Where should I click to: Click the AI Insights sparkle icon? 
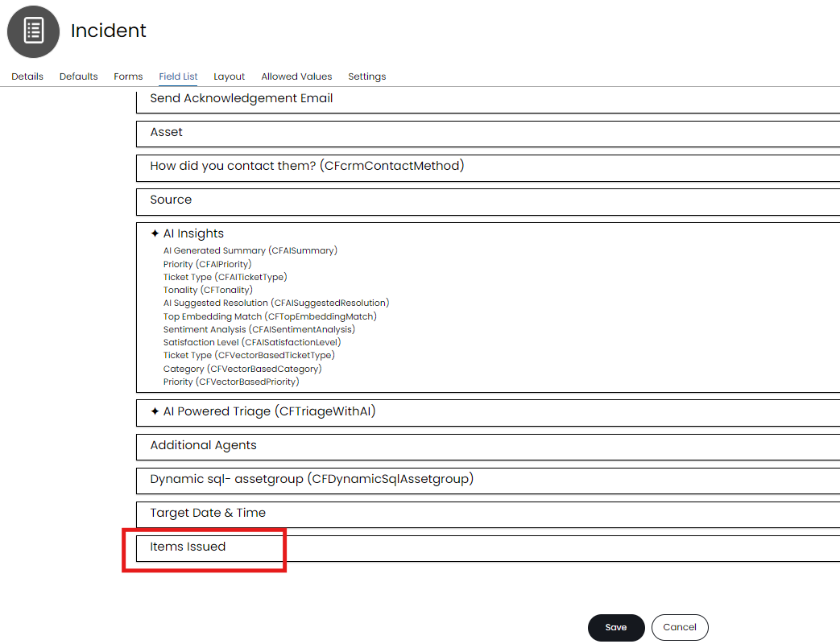click(x=155, y=233)
